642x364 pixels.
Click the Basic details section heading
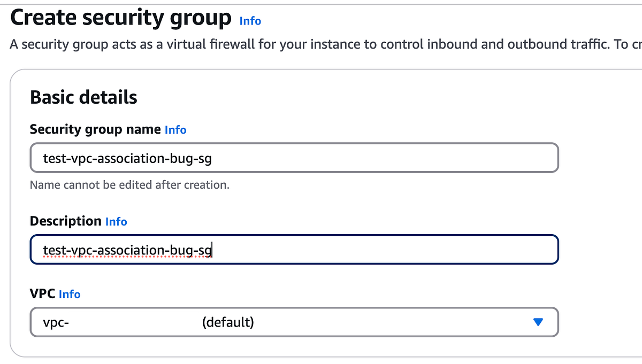83,97
